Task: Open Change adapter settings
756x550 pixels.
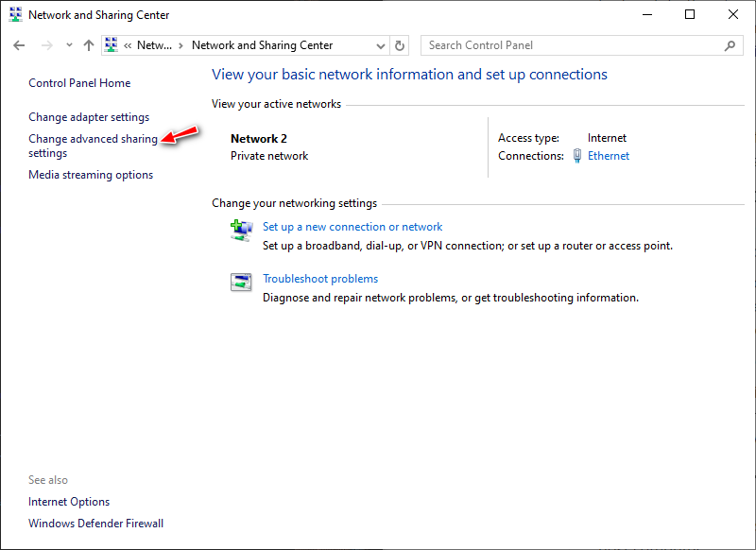Action: [x=89, y=117]
